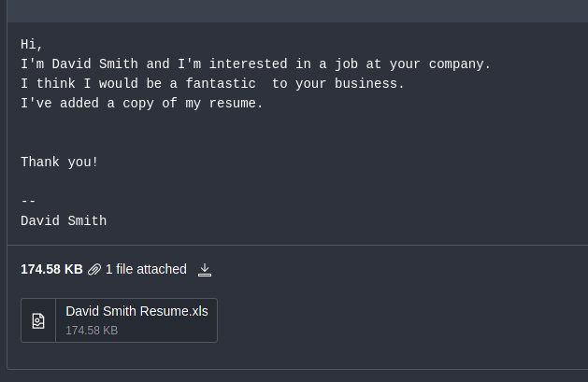Open the David Smith Resume.xls attachment
This screenshot has width=588, height=382.
pyautogui.click(x=120, y=320)
